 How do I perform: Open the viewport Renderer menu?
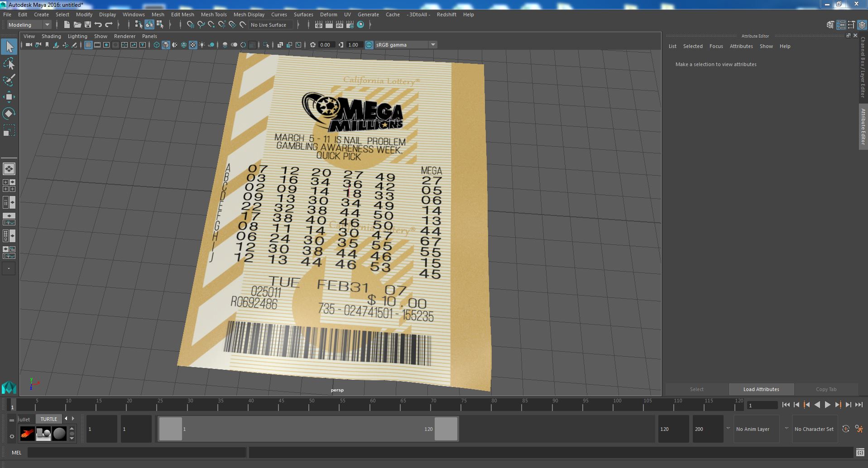tap(125, 36)
